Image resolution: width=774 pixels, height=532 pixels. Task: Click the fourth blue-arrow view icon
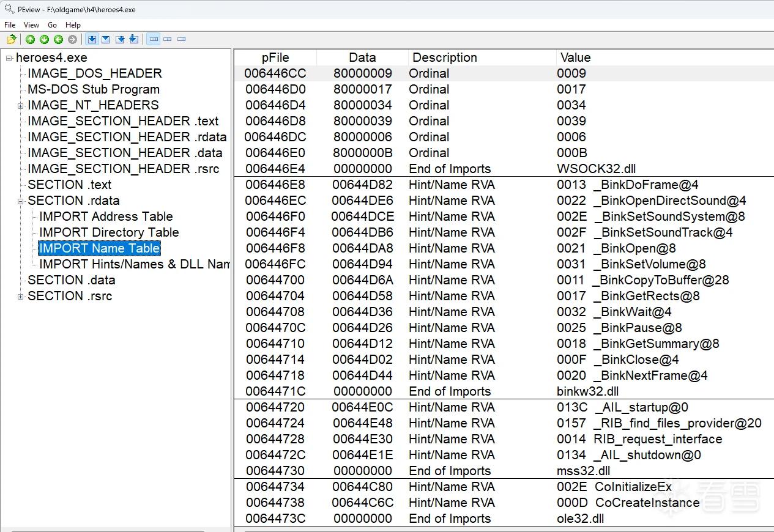click(133, 40)
